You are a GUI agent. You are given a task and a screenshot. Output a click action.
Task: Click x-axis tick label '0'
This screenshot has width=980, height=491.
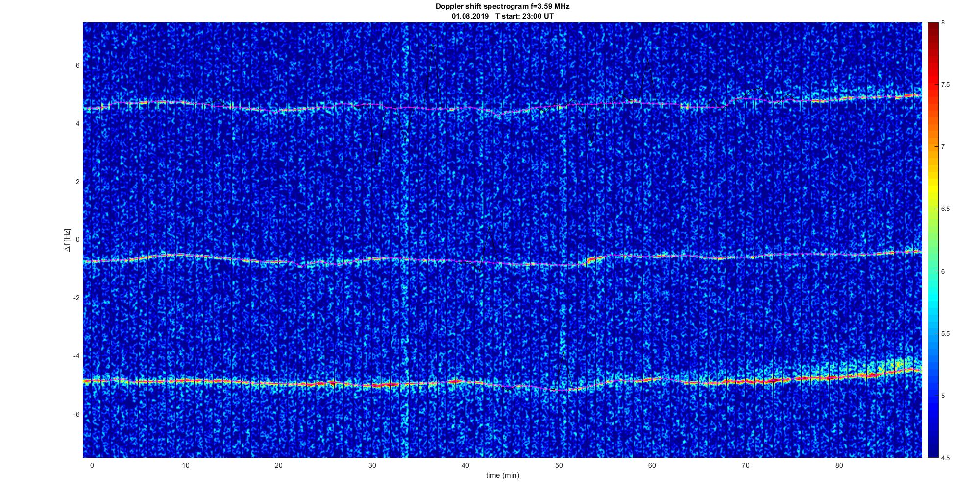(92, 466)
